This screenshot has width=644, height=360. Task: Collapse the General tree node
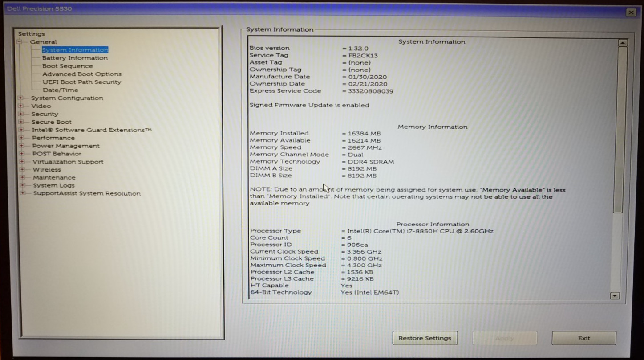[x=19, y=42]
